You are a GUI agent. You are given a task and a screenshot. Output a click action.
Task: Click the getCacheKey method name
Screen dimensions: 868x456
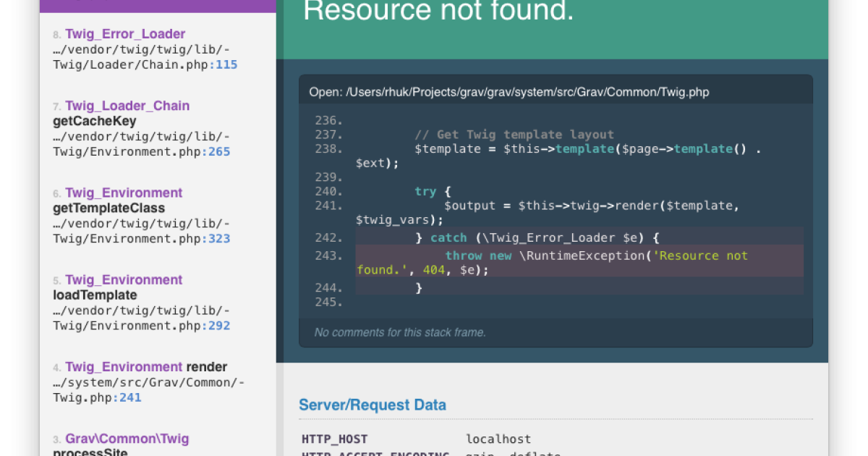click(x=94, y=121)
